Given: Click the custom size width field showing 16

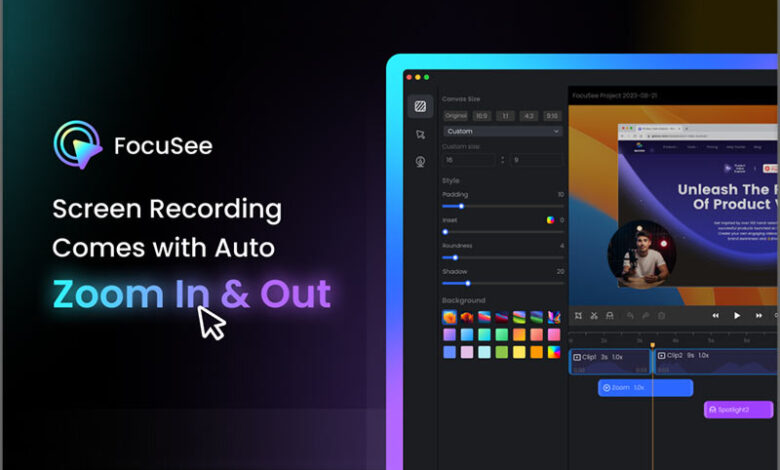Looking at the screenshot, I should [469, 160].
